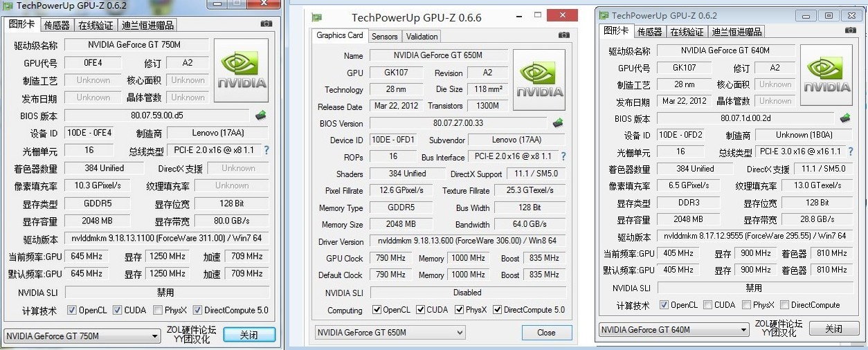Click red X close button of GT 650M window
Screen dimensions: 868x350
562,16
